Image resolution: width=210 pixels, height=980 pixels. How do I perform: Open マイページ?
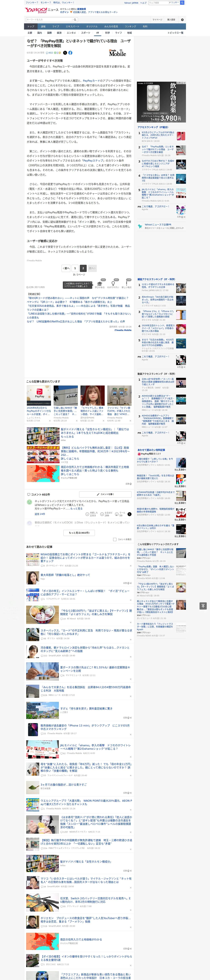(x=157, y=20)
